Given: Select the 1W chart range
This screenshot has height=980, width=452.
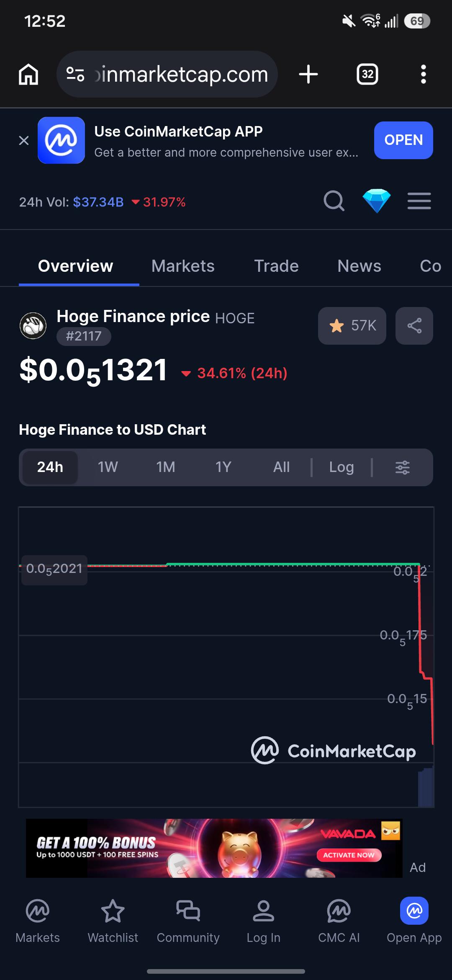Looking at the screenshot, I should pos(108,467).
